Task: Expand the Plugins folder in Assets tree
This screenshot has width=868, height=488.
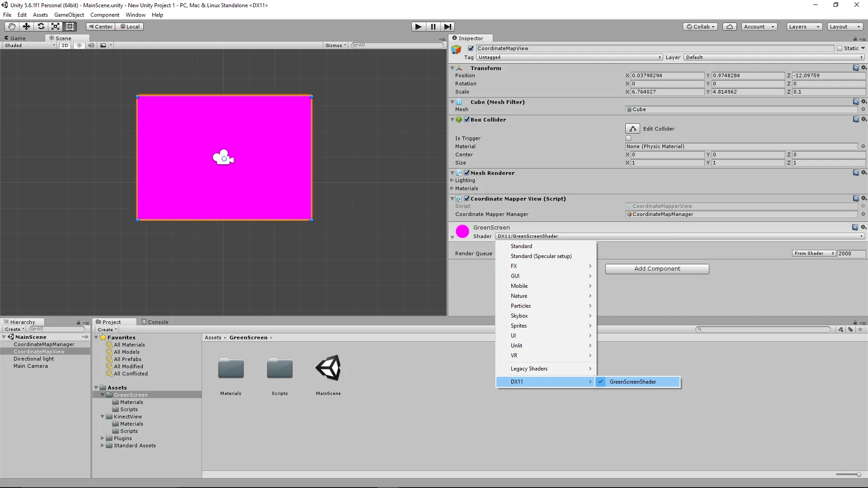Action: pyautogui.click(x=103, y=438)
